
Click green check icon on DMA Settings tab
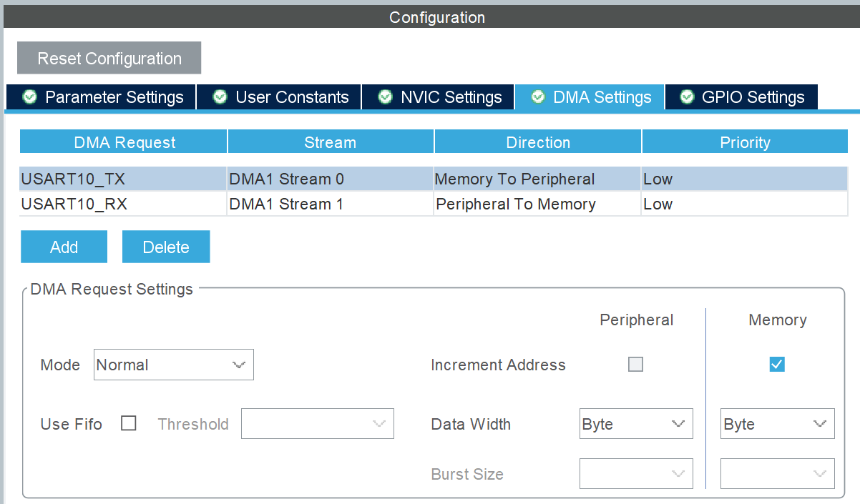pyautogui.click(x=538, y=97)
